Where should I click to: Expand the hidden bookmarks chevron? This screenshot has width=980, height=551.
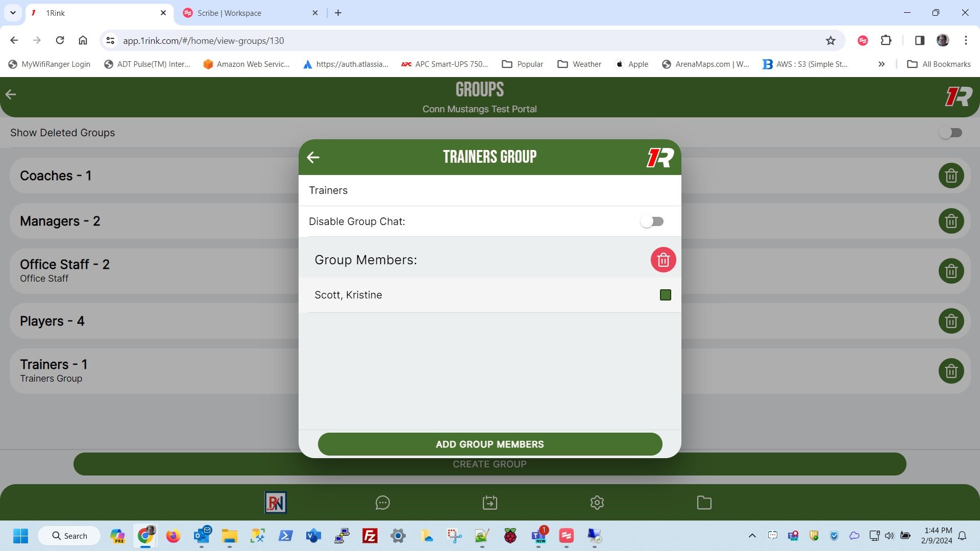tap(881, 64)
